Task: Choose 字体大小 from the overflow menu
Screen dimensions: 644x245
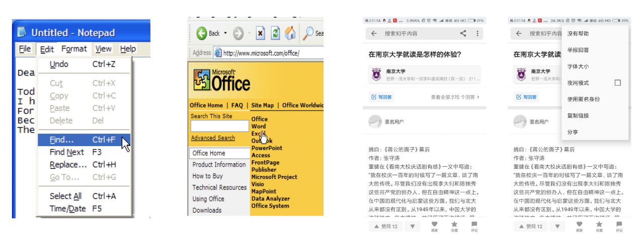Action: pyautogui.click(x=595, y=66)
